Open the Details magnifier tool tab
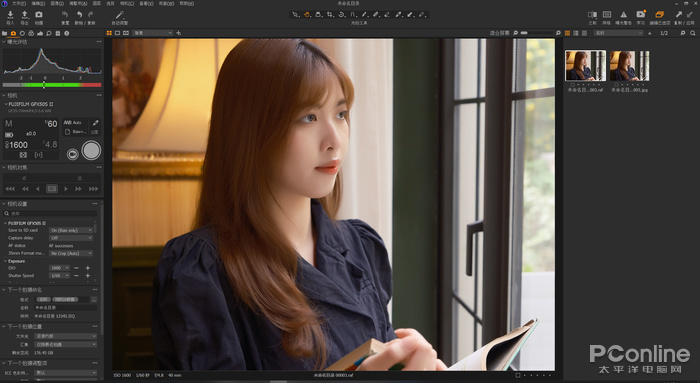Viewport: 700px width, 383px height. 49,33
